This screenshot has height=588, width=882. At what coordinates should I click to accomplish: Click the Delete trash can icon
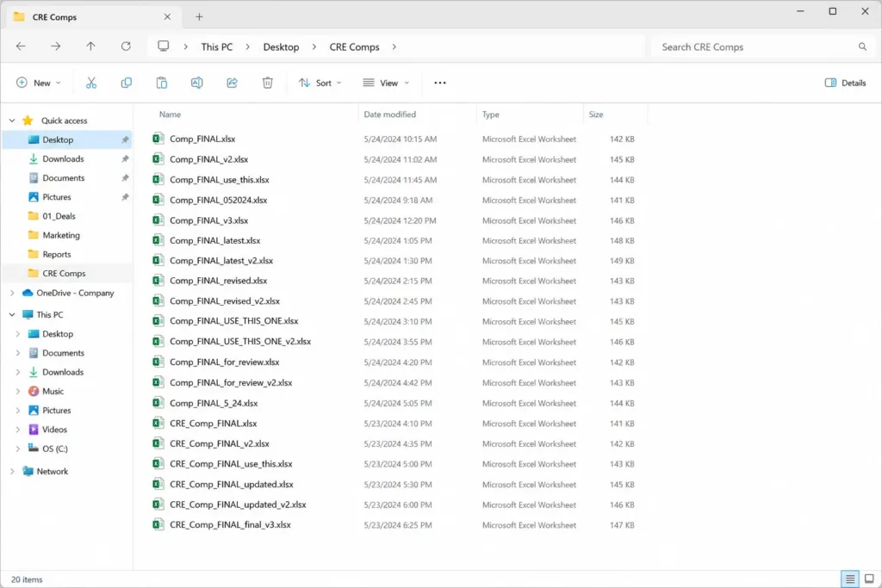pyautogui.click(x=267, y=83)
